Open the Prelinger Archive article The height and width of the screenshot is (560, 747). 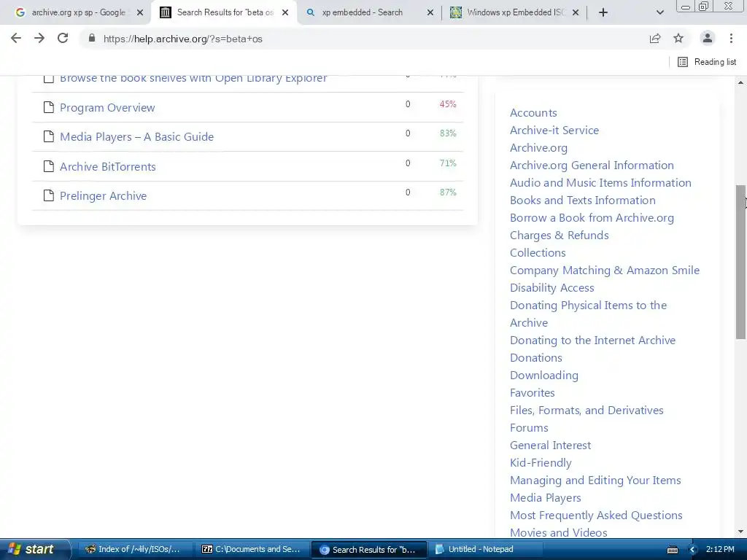click(x=103, y=195)
